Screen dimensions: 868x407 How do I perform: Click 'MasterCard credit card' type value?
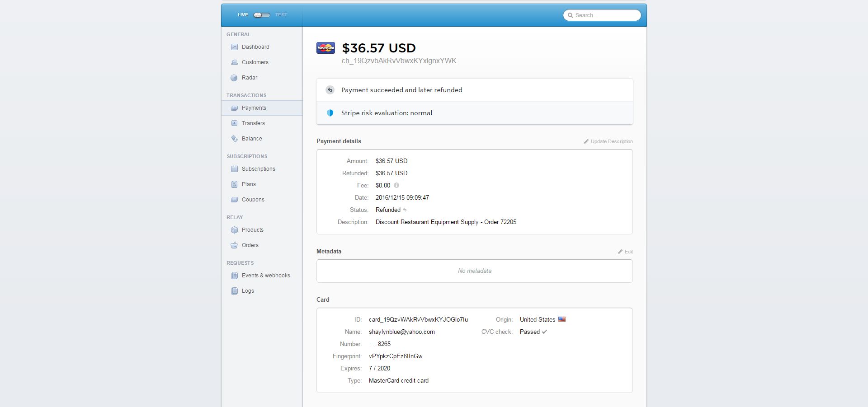click(399, 381)
